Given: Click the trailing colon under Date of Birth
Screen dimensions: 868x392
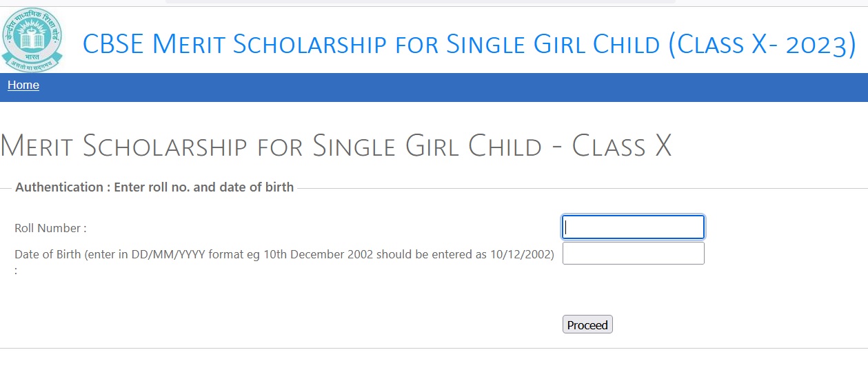Looking at the screenshot, I should (x=16, y=270).
